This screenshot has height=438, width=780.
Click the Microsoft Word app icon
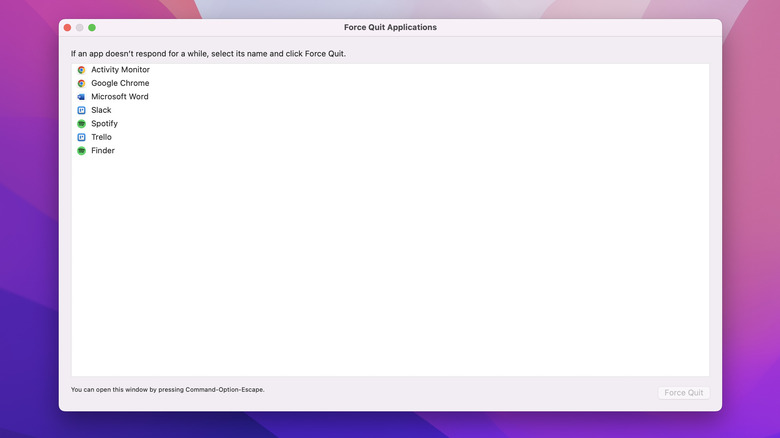81,97
